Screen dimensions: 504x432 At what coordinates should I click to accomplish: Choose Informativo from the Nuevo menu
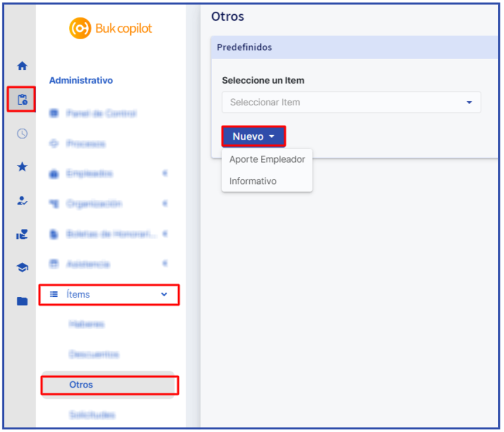click(x=253, y=181)
